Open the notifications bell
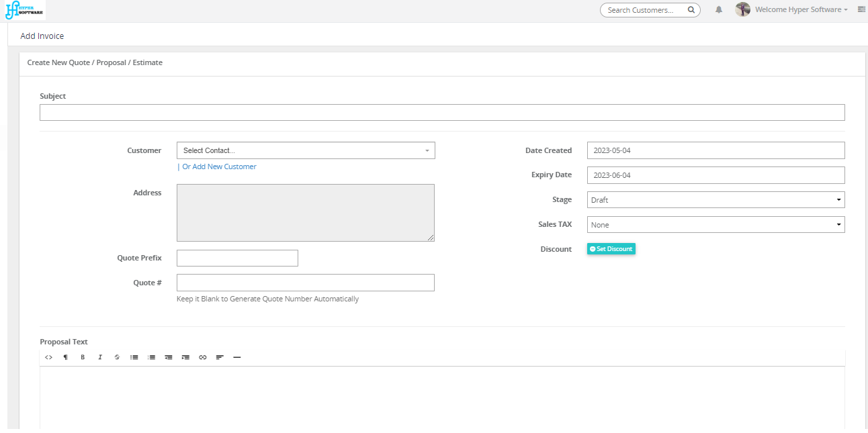This screenshot has height=433, width=868. [719, 10]
